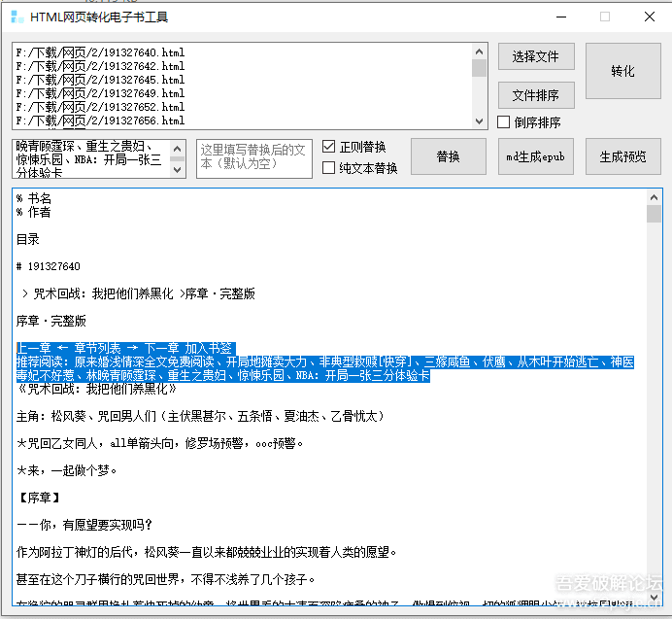Click the 转化 button

[622, 71]
